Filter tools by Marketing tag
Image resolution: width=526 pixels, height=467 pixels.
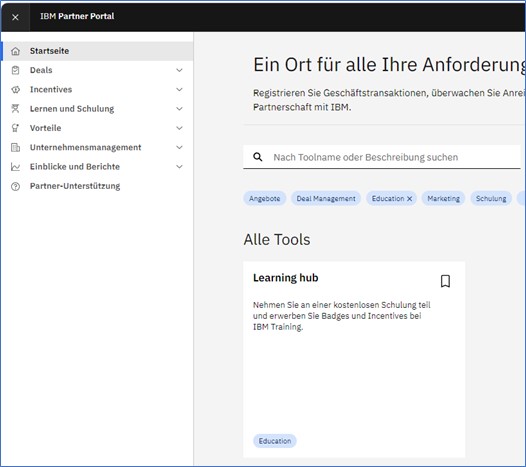(x=443, y=199)
